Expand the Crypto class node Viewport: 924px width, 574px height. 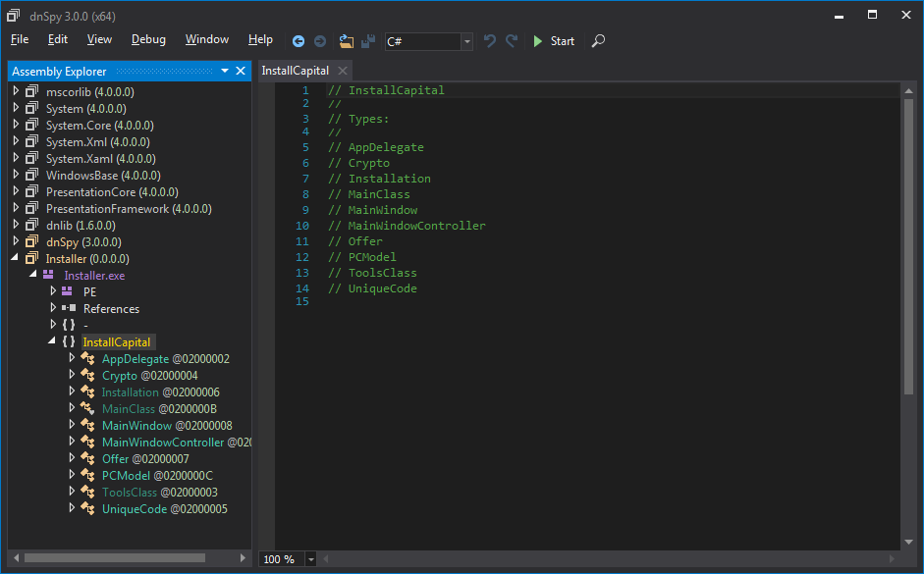point(72,375)
